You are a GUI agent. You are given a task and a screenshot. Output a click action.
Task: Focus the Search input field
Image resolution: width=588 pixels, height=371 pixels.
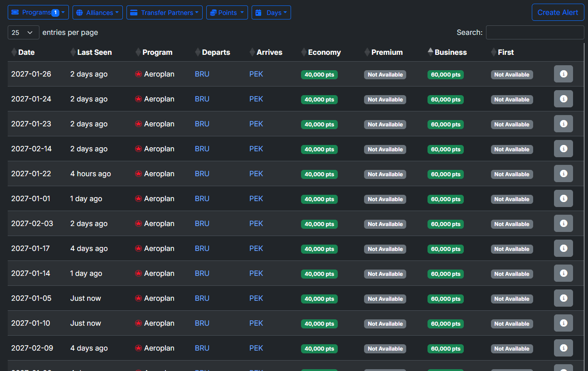pos(535,33)
